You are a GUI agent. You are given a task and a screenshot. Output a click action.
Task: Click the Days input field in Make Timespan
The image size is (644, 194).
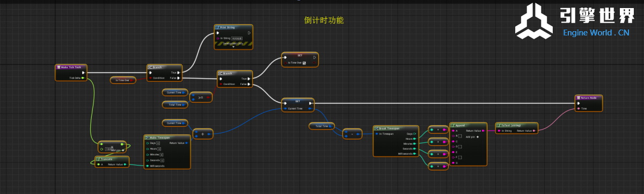coord(158,142)
